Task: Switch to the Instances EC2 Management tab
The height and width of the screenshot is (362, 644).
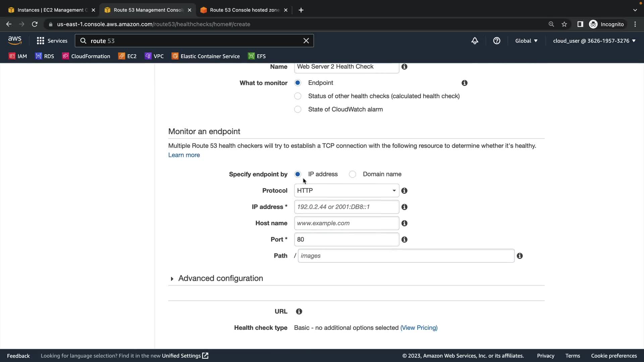Action: 50,10
